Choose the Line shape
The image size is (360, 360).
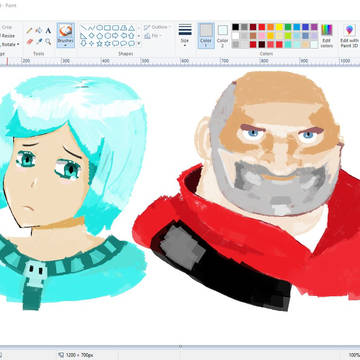point(84,28)
